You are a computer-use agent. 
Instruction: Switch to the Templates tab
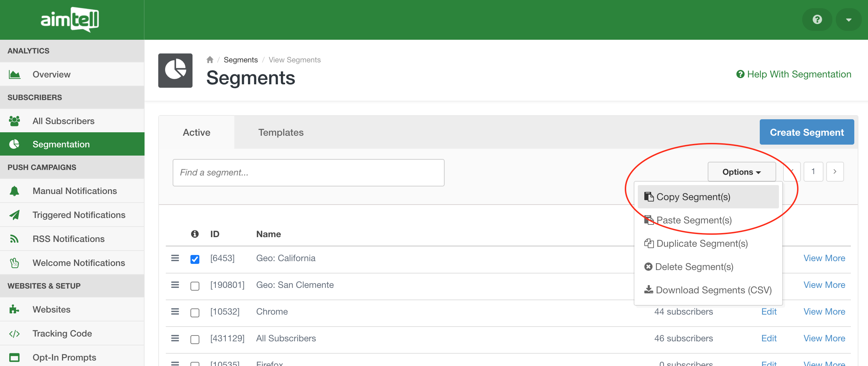point(281,133)
